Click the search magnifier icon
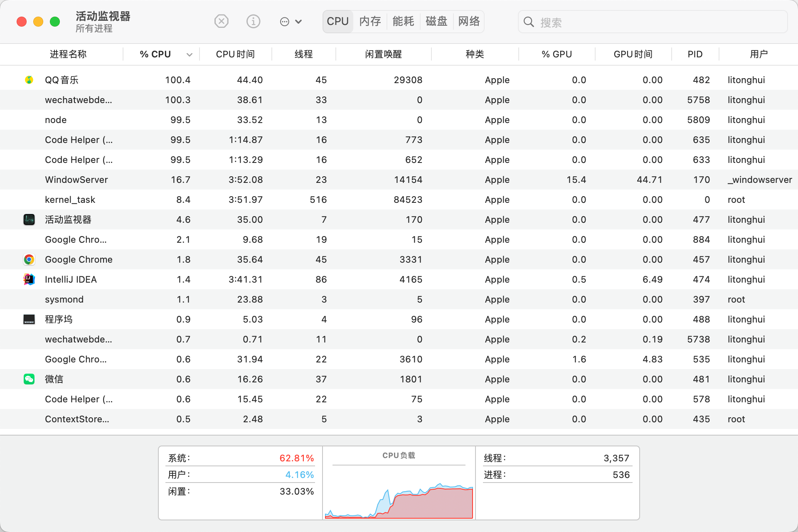The image size is (798, 532). [529, 22]
